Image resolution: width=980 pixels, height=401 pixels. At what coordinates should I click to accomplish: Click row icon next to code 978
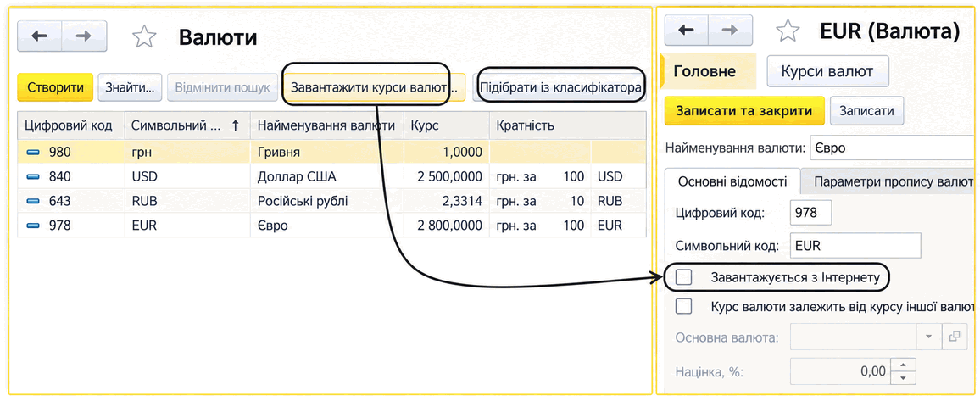(33, 226)
